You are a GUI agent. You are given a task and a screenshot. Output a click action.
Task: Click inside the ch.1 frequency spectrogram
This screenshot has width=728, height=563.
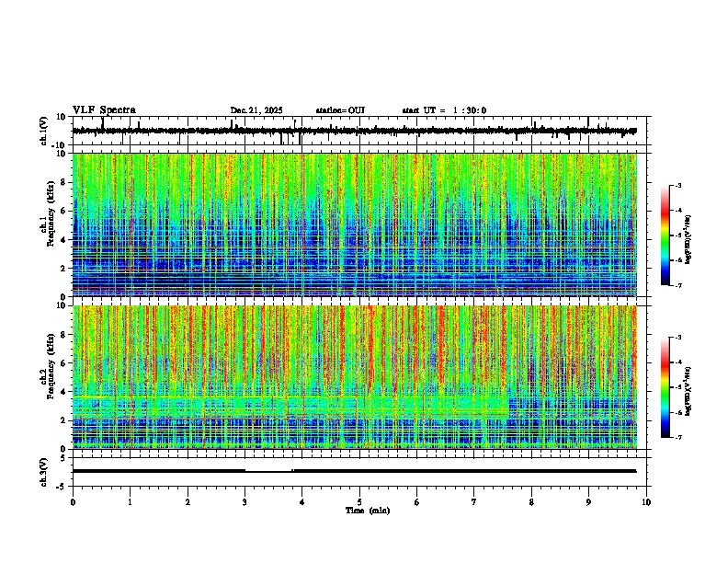[x=355, y=224]
